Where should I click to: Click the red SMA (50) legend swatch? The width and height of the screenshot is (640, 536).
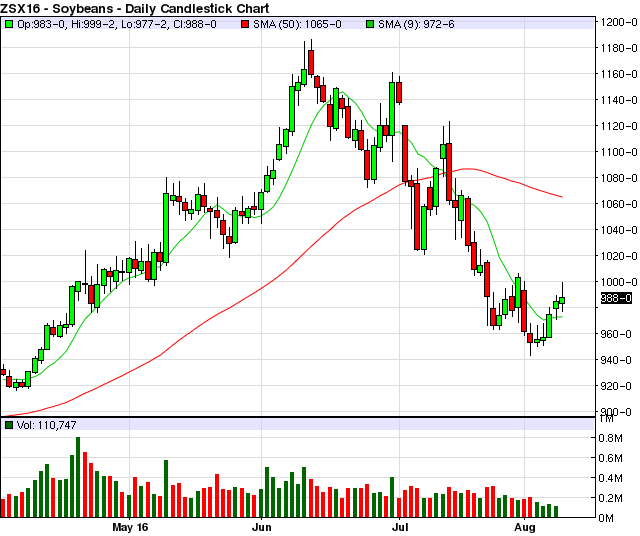[245, 24]
